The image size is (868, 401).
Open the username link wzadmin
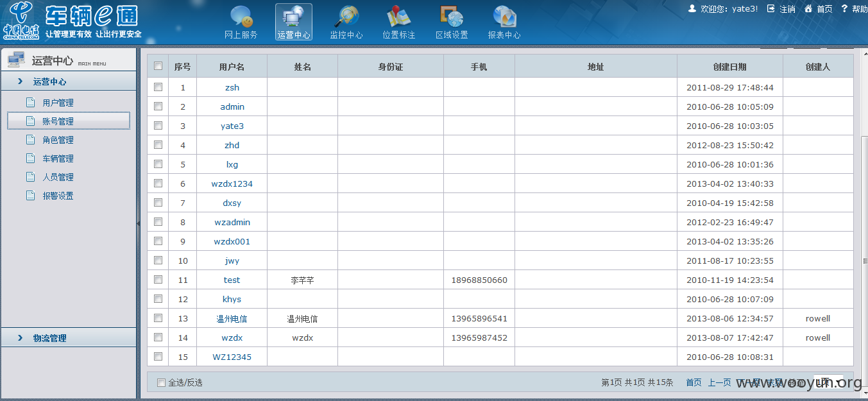tap(232, 222)
